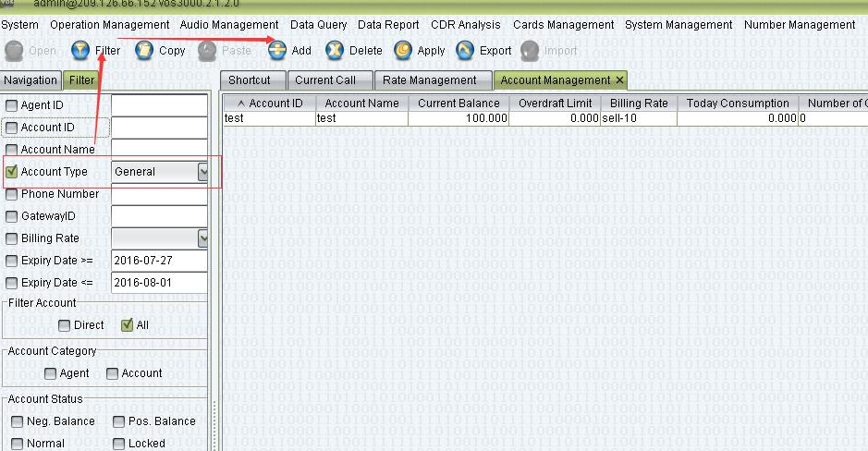Open the Data Report menu
The height and width of the screenshot is (451, 868).
[x=388, y=25]
